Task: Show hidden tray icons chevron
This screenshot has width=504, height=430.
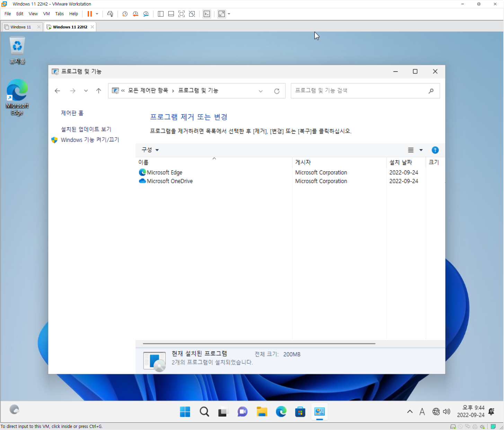Action: coord(410,412)
